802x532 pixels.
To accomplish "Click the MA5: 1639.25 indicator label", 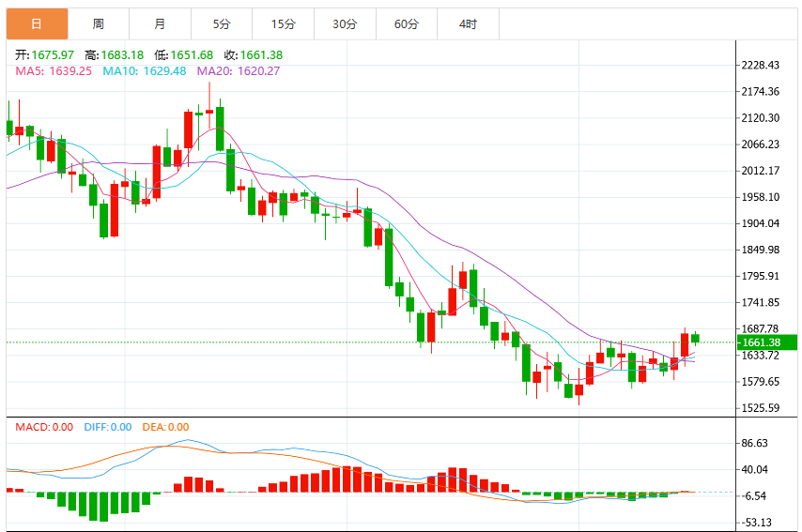I will click(54, 71).
